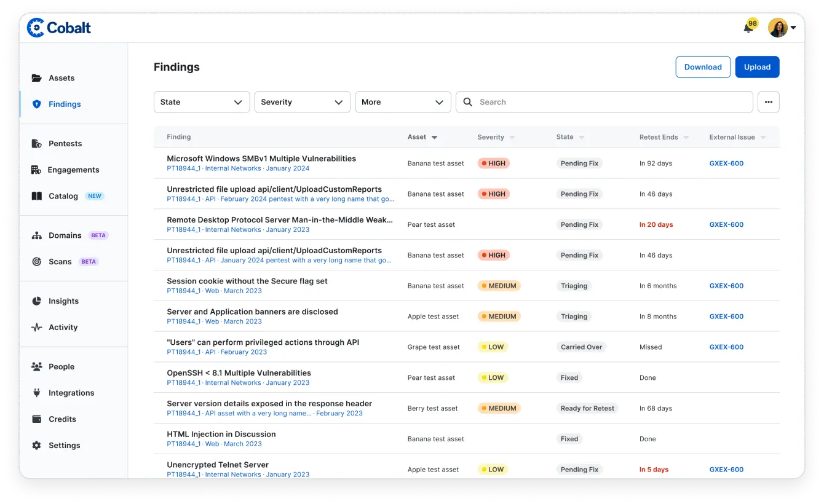The width and height of the screenshot is (824, 504).
Task: Click the Cobalt logo
Action: click(x=59, y=28)
